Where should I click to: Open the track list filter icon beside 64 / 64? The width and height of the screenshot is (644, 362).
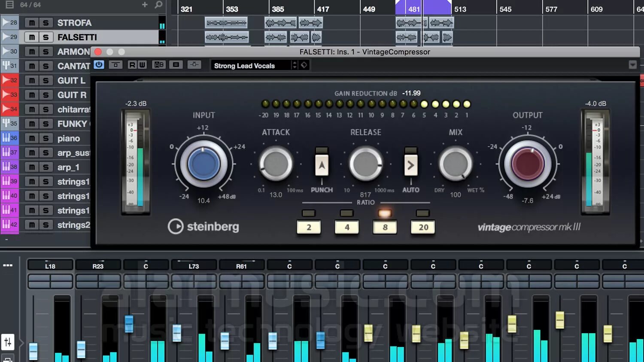tap(9, 5)
